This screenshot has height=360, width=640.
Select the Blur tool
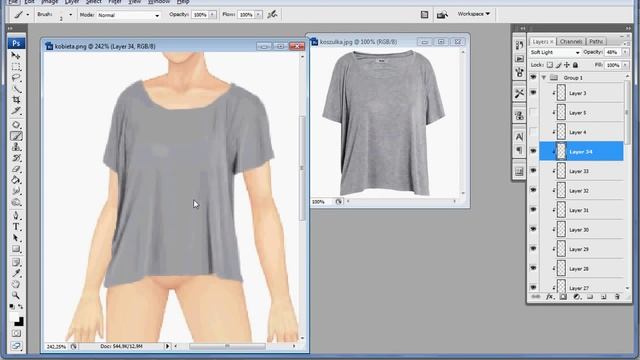(16, 191)
